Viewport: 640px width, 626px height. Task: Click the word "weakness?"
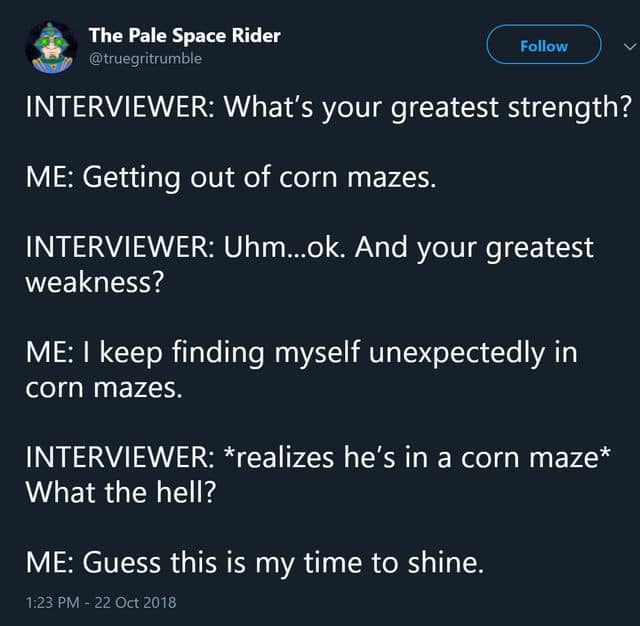pyautogui.click(x=94, y=281)
